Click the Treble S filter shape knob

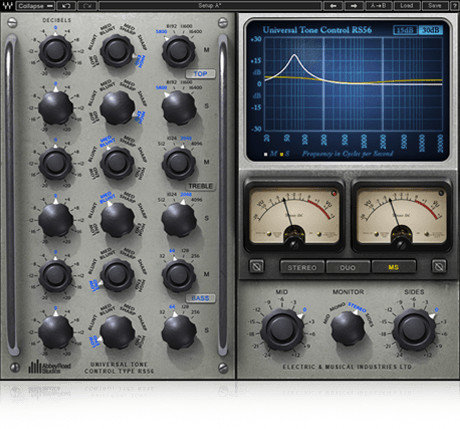click(117, 220)
